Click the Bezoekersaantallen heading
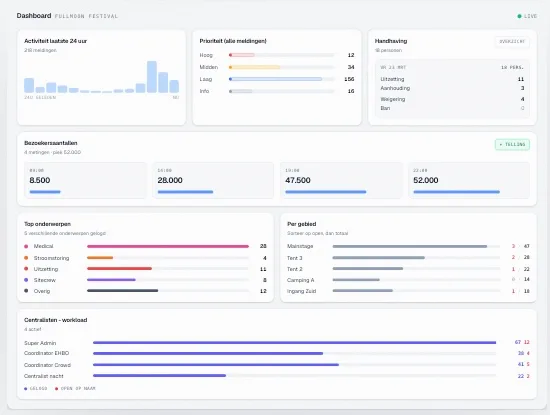 coord(51,143)
